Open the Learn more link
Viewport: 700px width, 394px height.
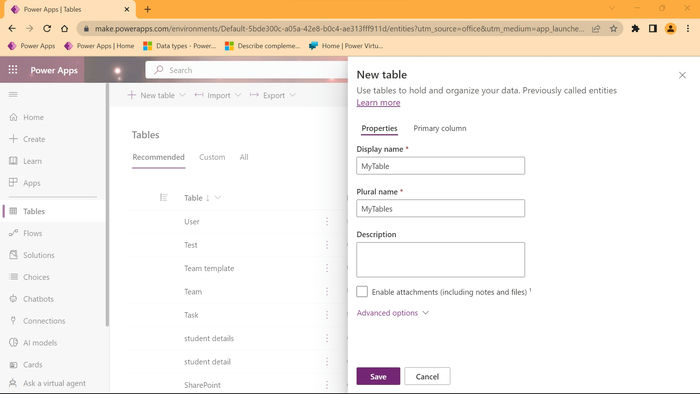tap(378, 103)
